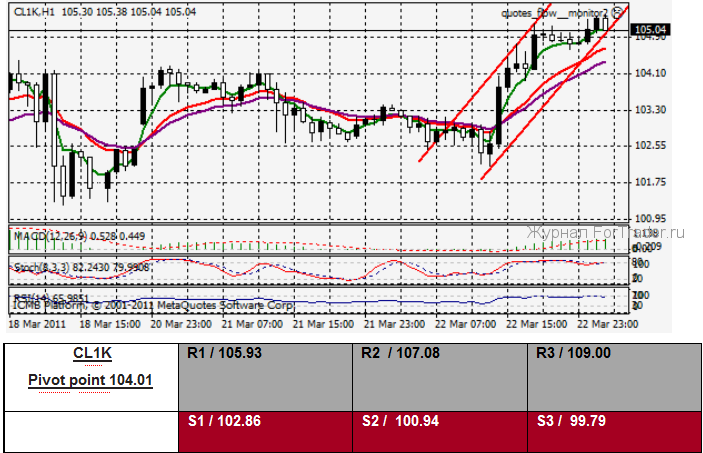Select the S1 / 102.86 support cell
This screenshot has width=703, height=453.
264,431
